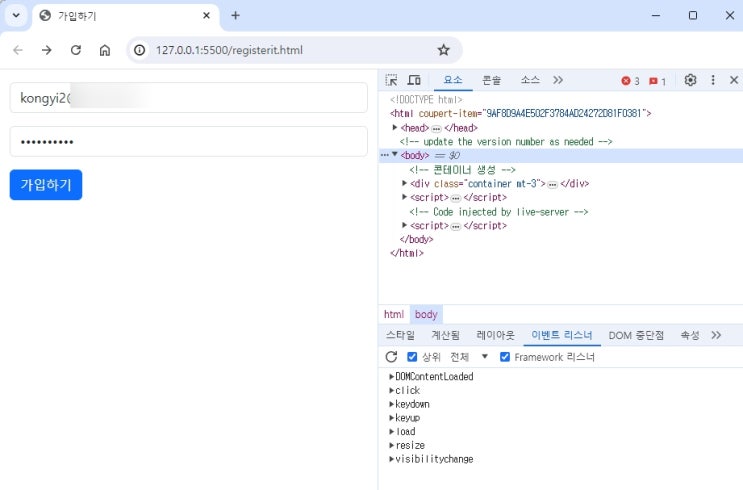
Task: Expand the resize event listener entry
Action: point(391,445)
